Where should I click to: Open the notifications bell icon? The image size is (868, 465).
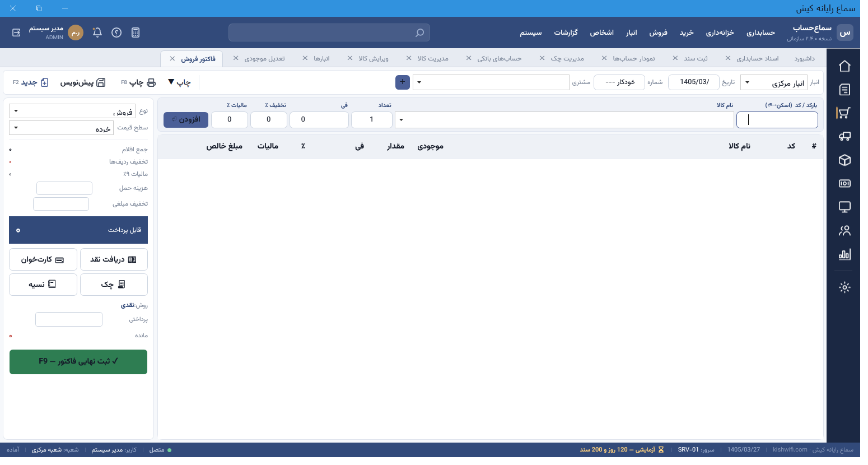point(97,32)
